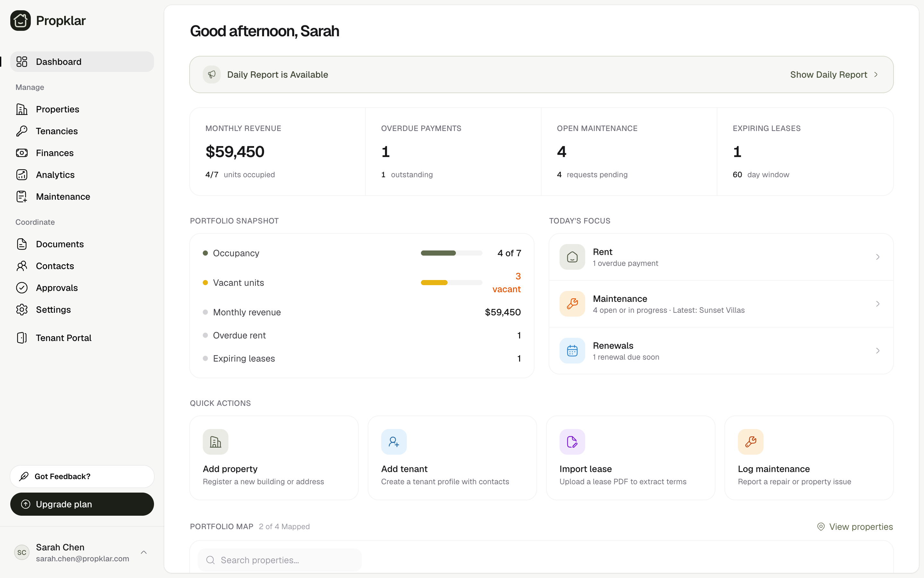Click the sarah.chen@propklar.com email text

pyautogui.click(x=82, y=558)
